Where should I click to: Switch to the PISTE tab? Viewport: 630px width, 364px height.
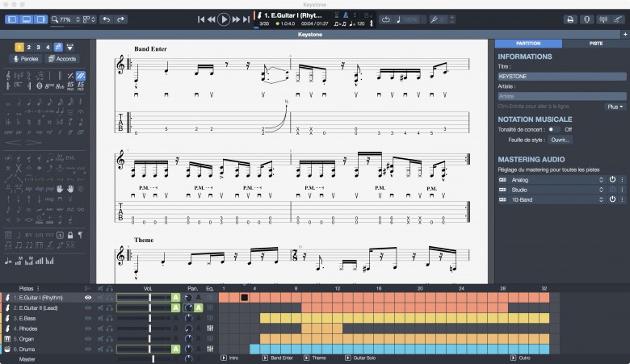(595, 43)
